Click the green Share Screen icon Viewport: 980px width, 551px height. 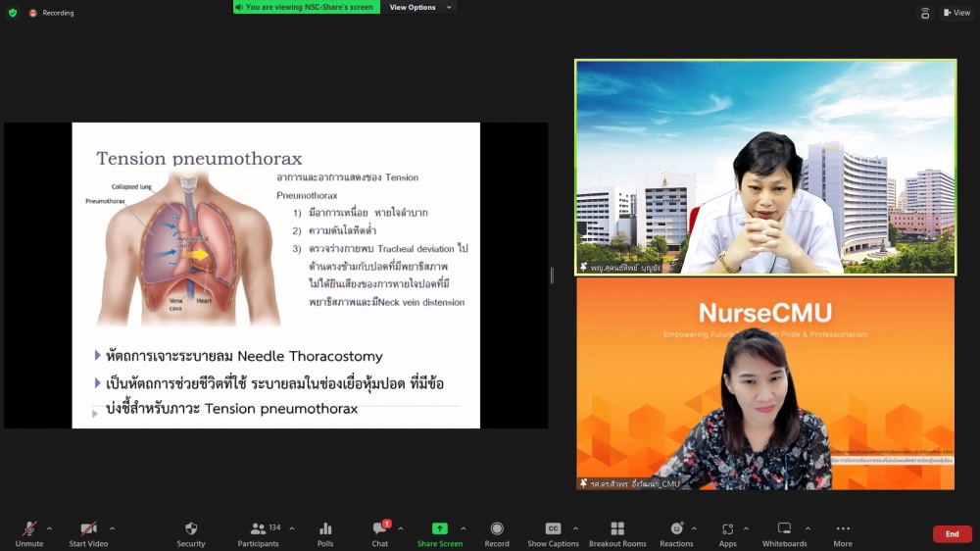click(x=440, y=529)
